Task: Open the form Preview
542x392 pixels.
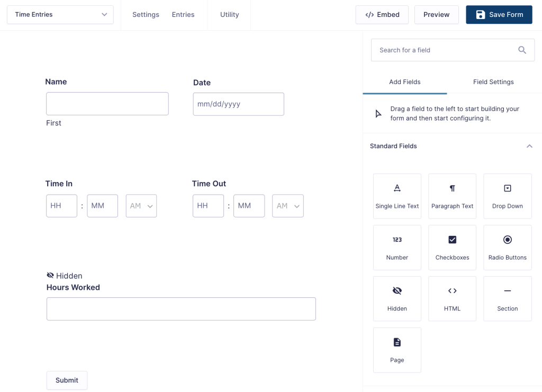Action: (x=436, y=14)
